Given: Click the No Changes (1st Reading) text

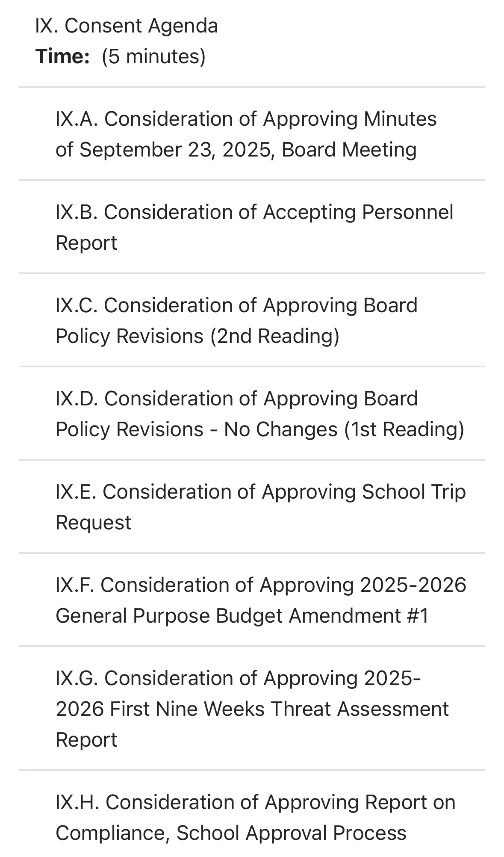Looking at the screenshot, I should 344,429.
